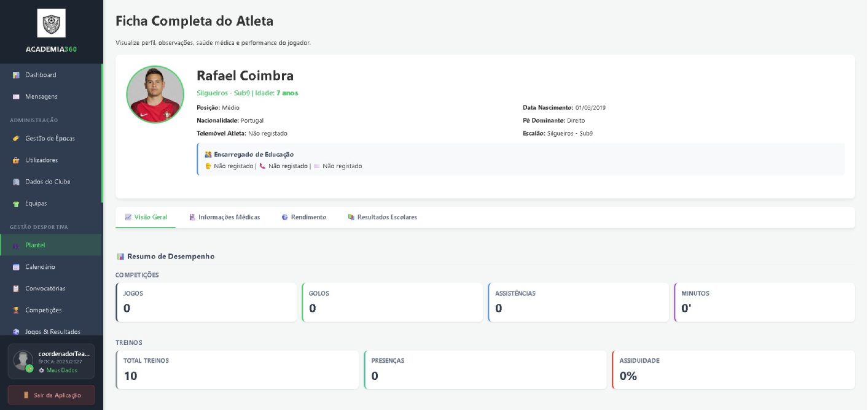Click the door icon on Sair da Aplicação
Screen dimensions: 868x410
point(26,395)
